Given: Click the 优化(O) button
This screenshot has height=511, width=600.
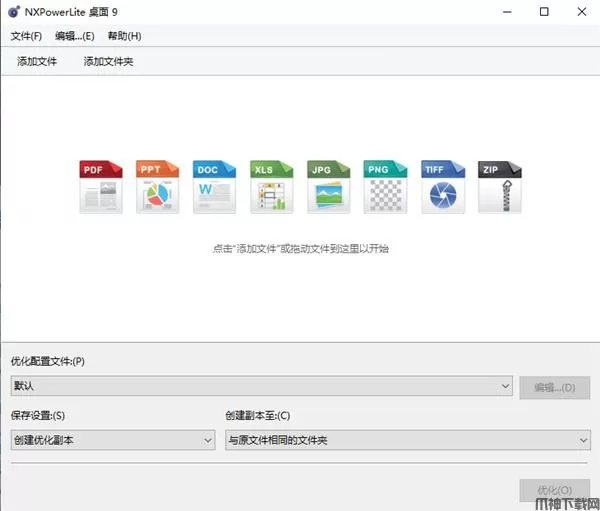Looking at the screenshot, I should tap(554, 490).
